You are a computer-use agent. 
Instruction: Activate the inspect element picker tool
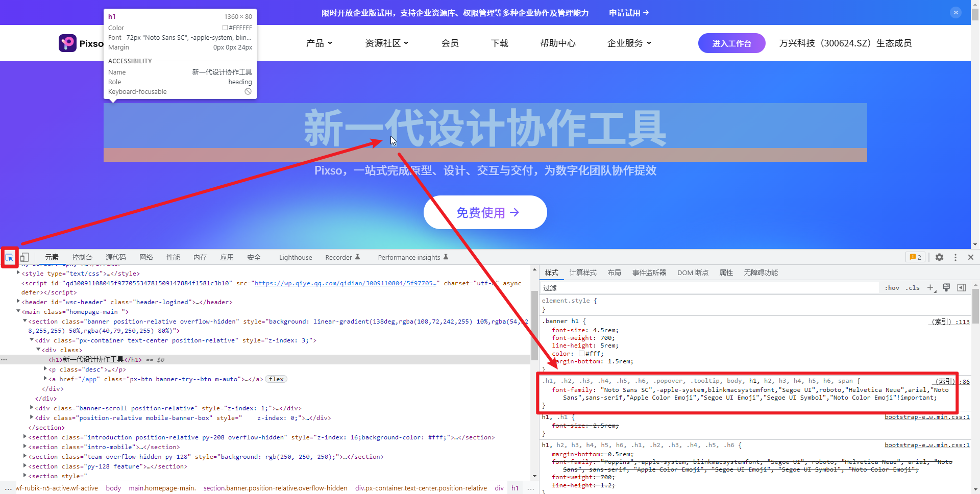(x=9, y=258)
